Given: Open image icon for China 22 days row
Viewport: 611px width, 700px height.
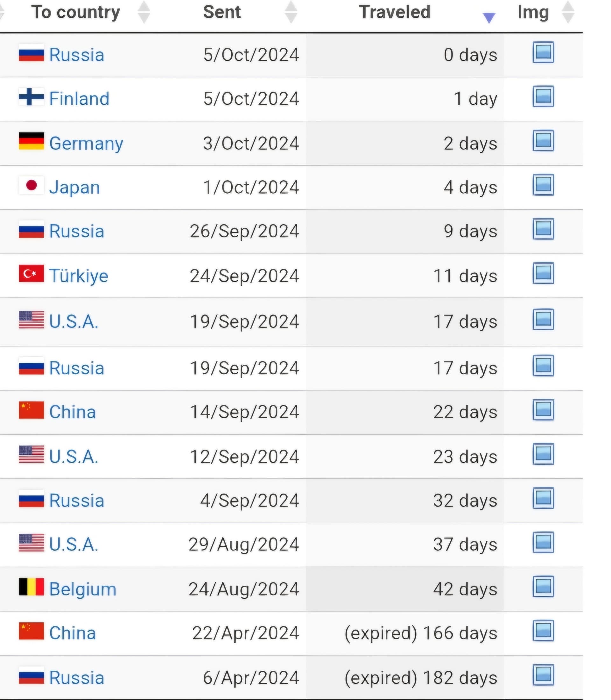Looking at the screenshot, I should point(543,410).
